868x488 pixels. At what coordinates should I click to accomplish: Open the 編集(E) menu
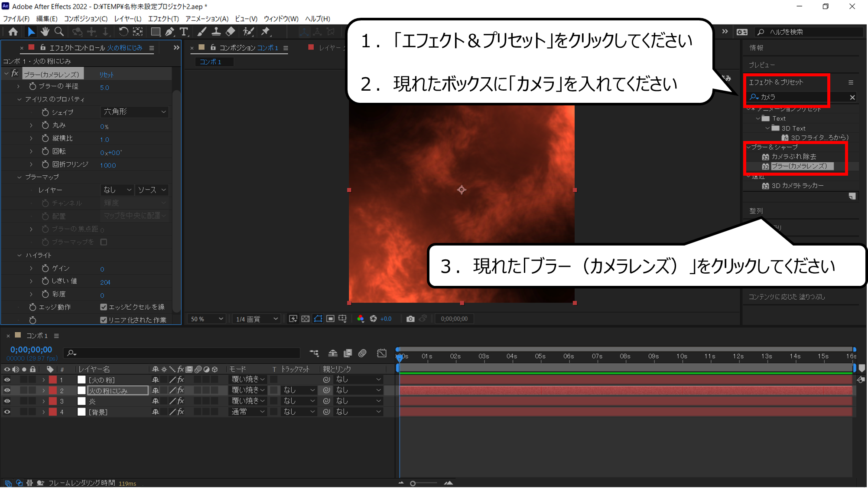click(46, 19)
